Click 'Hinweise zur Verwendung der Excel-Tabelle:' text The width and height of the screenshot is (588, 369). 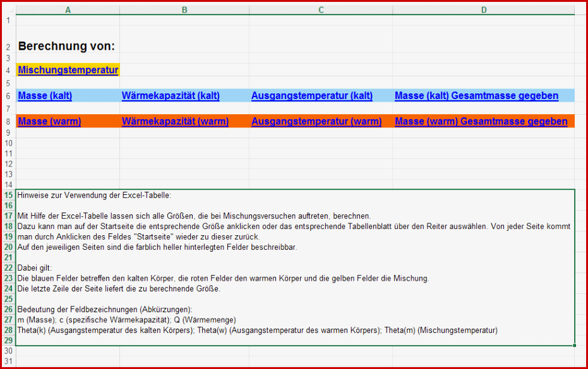click(94, 195)
